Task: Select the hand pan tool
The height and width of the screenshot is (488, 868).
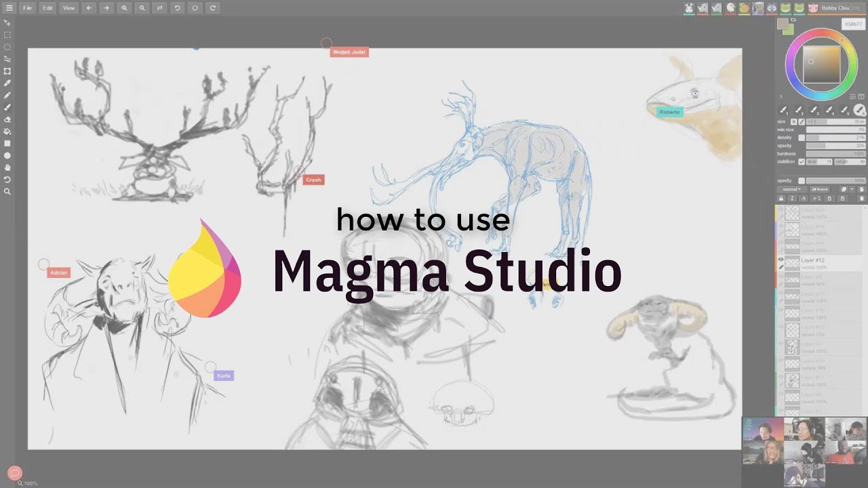Action: pyautogui.click(x=7, y=167)
